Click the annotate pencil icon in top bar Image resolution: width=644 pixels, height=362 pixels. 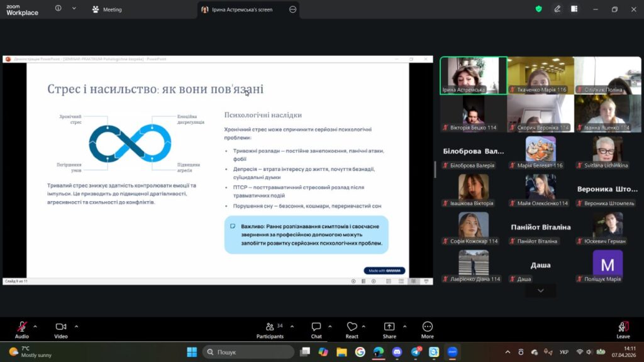[x=557, y=9]
